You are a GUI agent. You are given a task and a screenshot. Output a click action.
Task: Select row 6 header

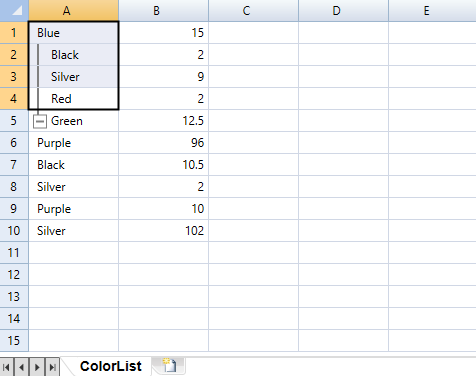coord(14,143)
